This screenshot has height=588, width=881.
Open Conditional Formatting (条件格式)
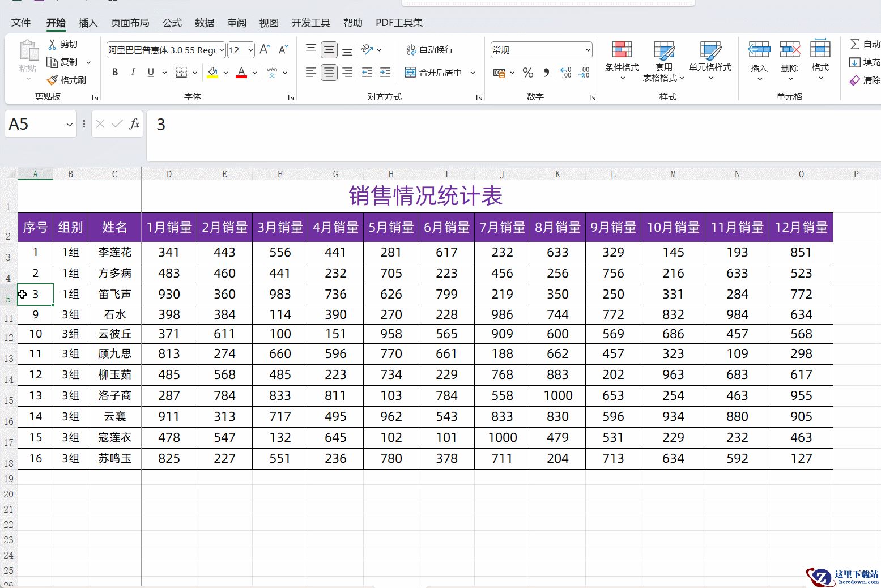pyautogui.click(x=622, y=61)
